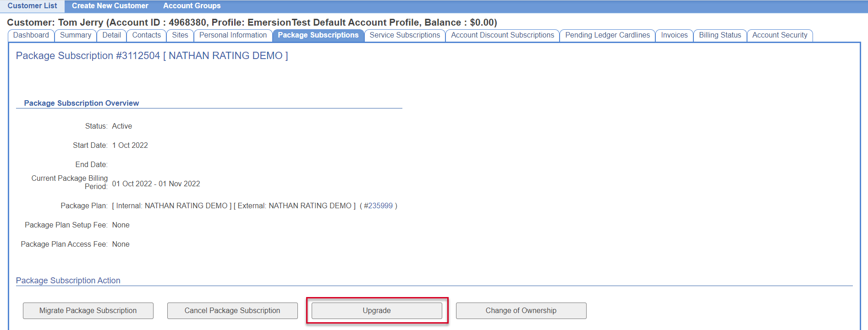
Task: Switch to Pending Ledger Cardlines tab
Action: (607, 35)
